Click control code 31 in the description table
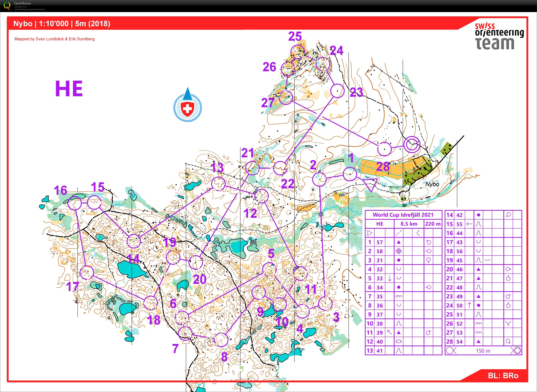This screenshot has height=392, width=537. tap(380, 260)
